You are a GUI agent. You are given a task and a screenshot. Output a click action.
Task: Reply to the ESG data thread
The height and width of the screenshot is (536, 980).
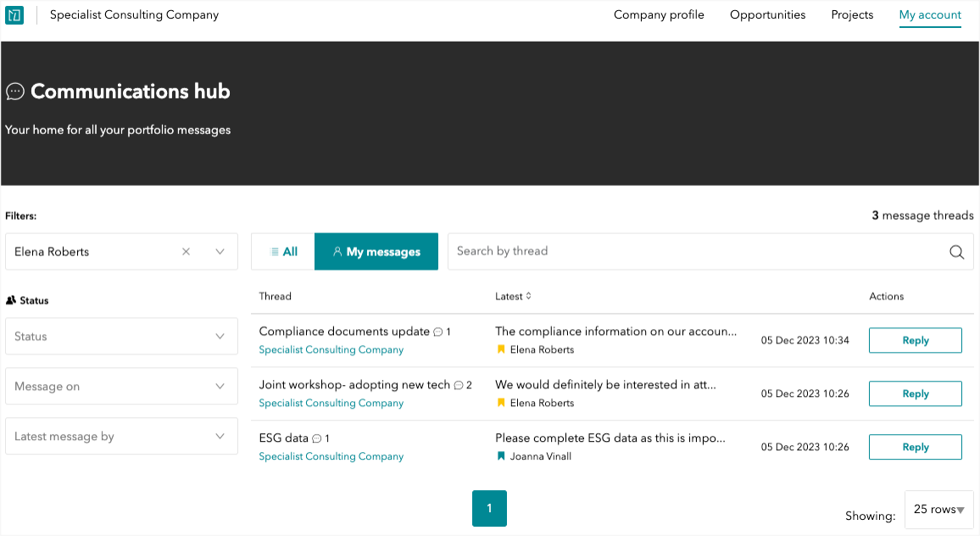click(915, 447)
